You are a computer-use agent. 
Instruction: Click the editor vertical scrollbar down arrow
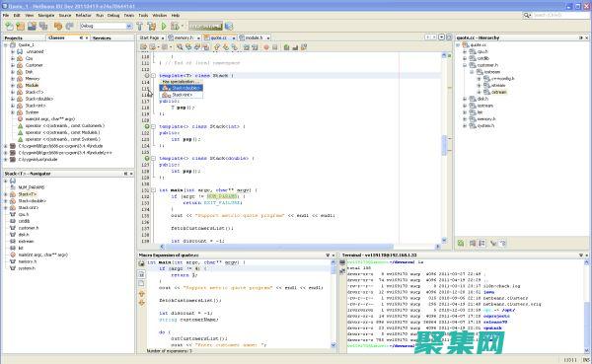pyautogui.click(x=444, y=240)
